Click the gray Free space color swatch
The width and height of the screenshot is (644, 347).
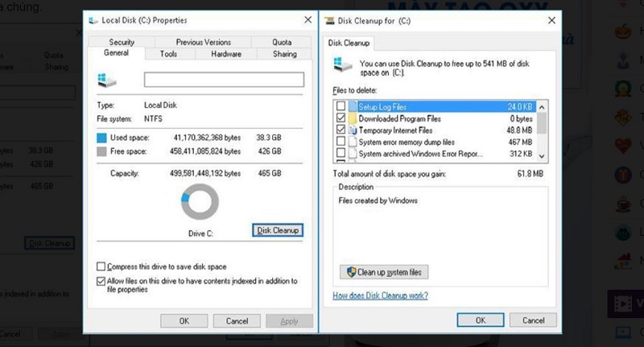[101, 151]
